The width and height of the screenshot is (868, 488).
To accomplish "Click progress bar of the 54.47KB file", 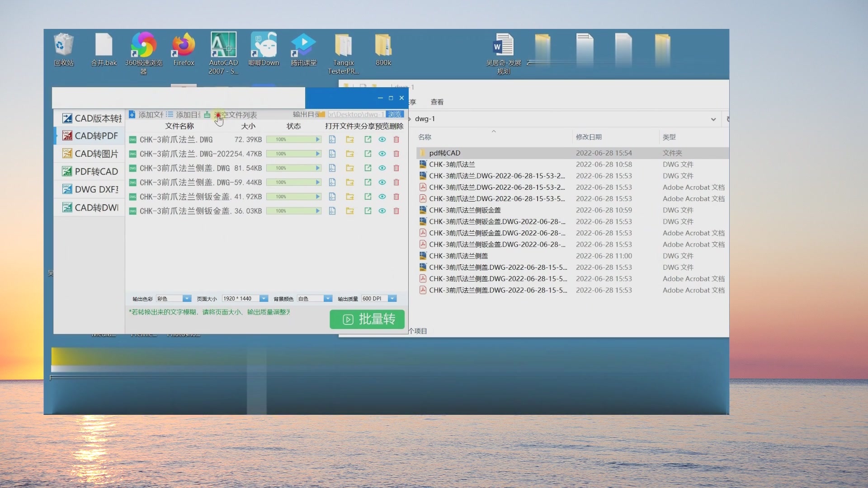I will pos(293,154).
